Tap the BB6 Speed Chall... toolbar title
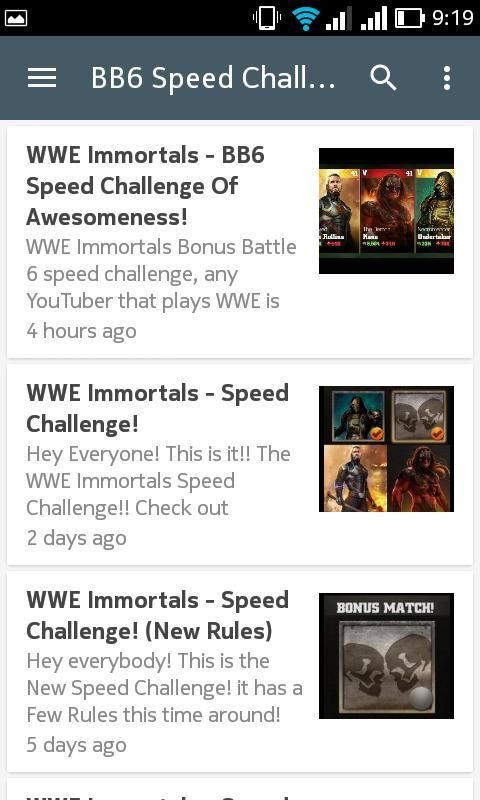Viewport: 480px width, 800px height. click(x=213, y=78)
